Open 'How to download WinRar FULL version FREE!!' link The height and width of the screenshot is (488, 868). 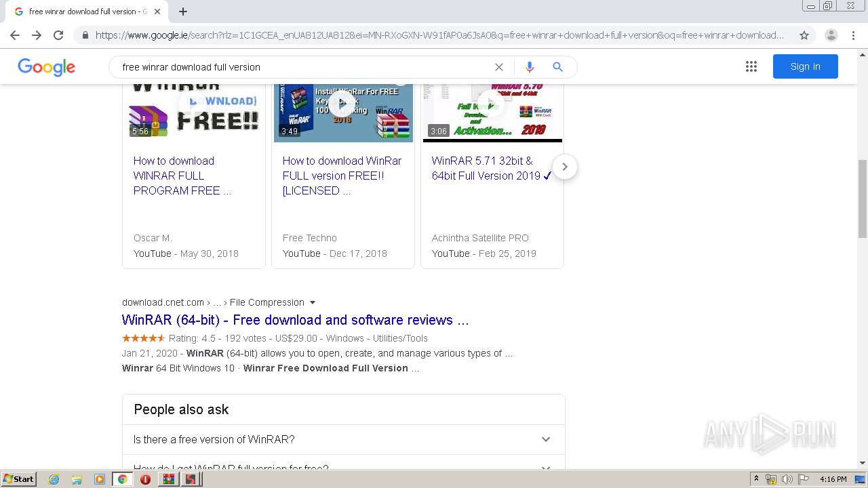[x=342, y=176]
